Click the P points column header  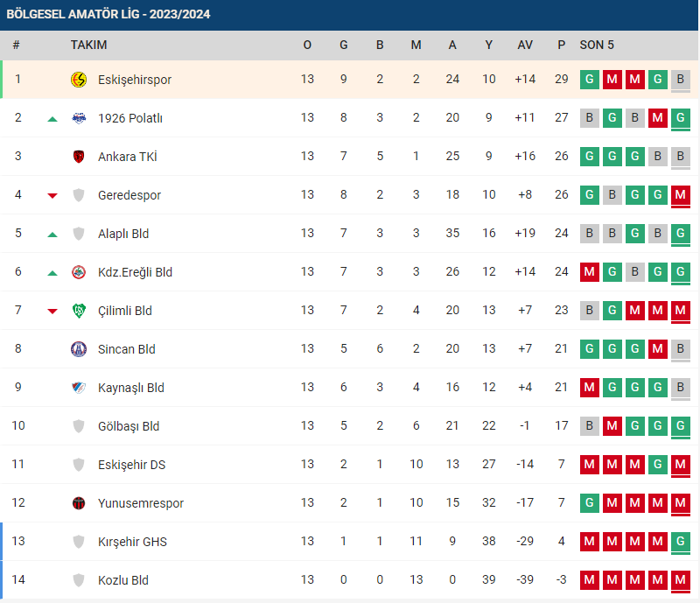click(561, 45)
